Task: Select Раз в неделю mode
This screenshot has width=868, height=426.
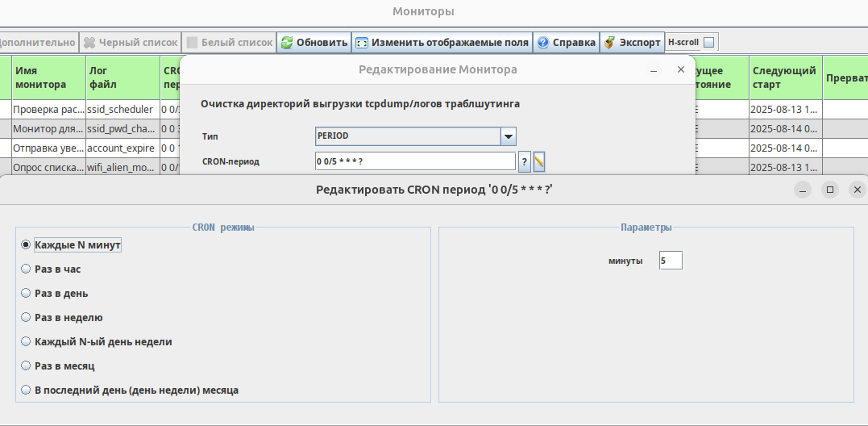Action: click(x=26, y=317)
